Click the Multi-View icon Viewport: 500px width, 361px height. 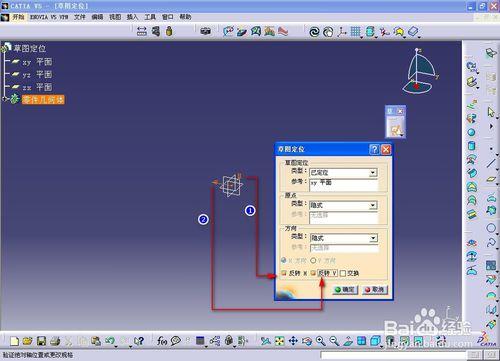pos(361,341)
